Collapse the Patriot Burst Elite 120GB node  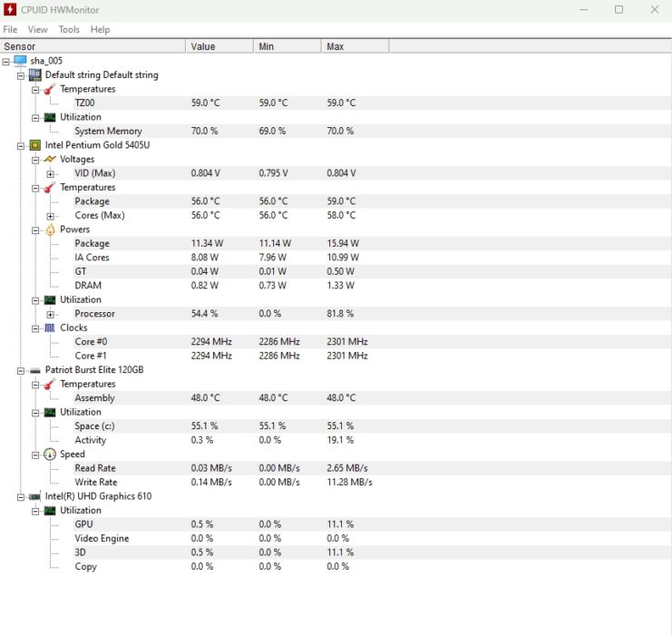(21, 371)
